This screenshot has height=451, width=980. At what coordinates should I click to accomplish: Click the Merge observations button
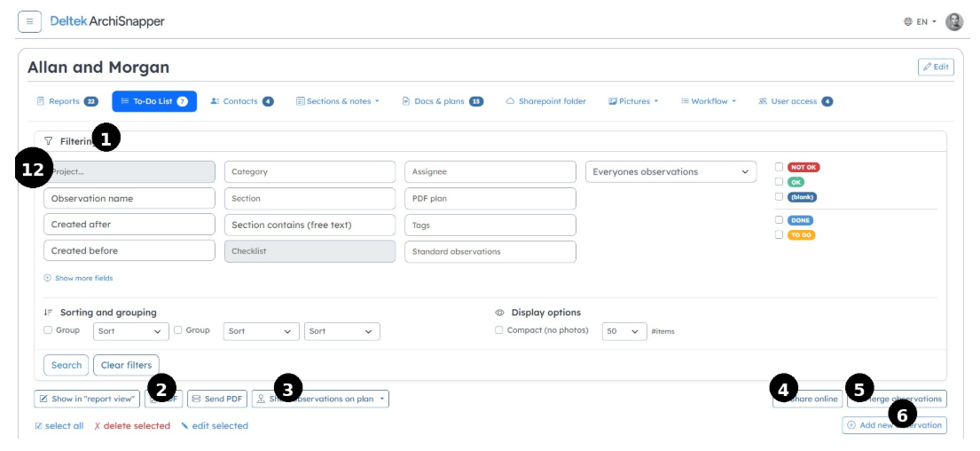click(897, 400)
